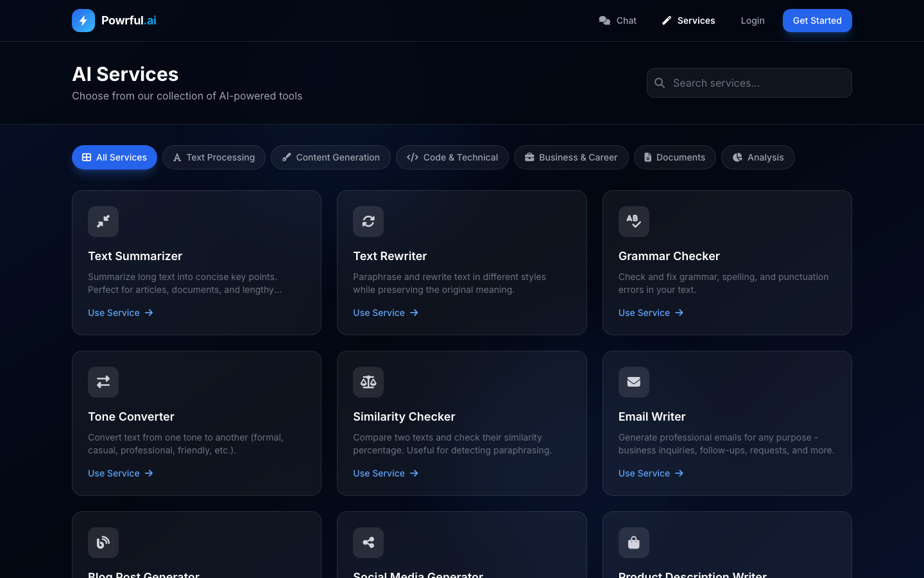Viewport: 924px width, 578px height.
Task: Click the Grammar Checker description text
Action: 724,283
